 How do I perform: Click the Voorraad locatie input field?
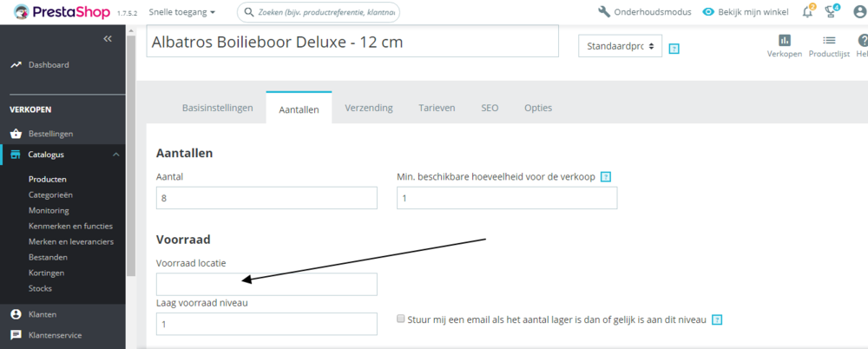(x=266, y=284)
